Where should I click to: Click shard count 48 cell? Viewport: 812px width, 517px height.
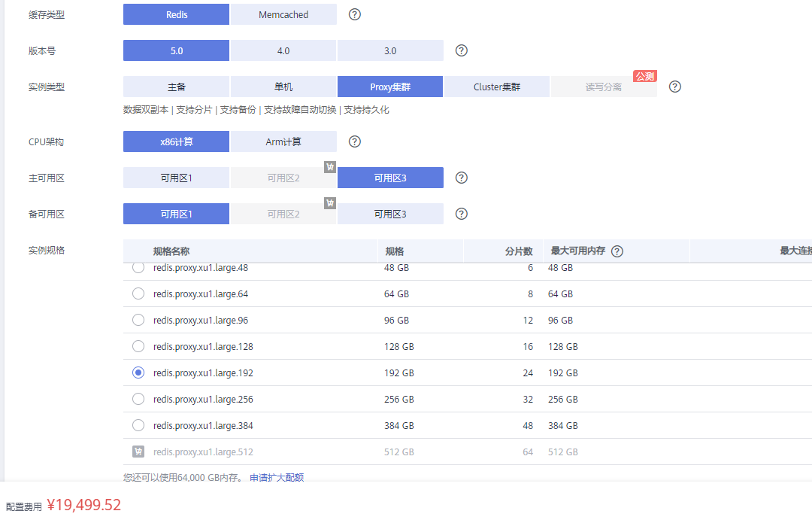528,426
